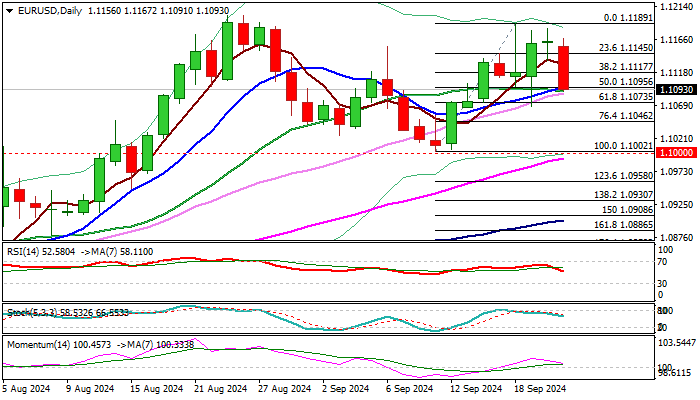
Task: Select the EURUSD,Daily chart title
Action: (50, 11)
